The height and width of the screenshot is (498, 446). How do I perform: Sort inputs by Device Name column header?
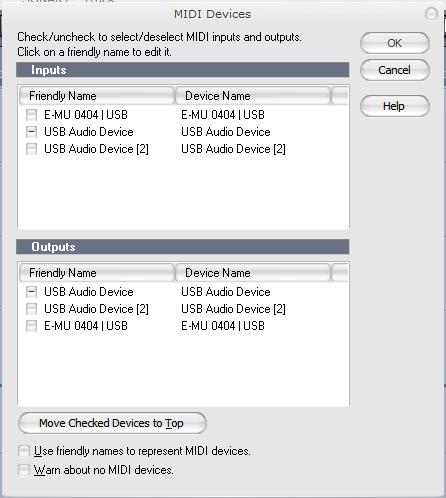(253, 96)
